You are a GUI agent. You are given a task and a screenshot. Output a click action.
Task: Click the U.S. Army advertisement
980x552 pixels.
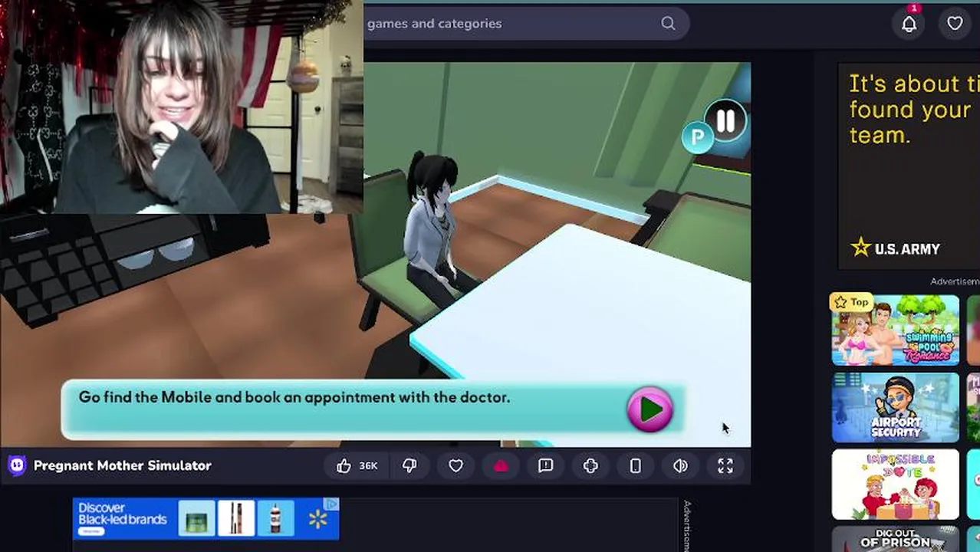pos(909,166)
